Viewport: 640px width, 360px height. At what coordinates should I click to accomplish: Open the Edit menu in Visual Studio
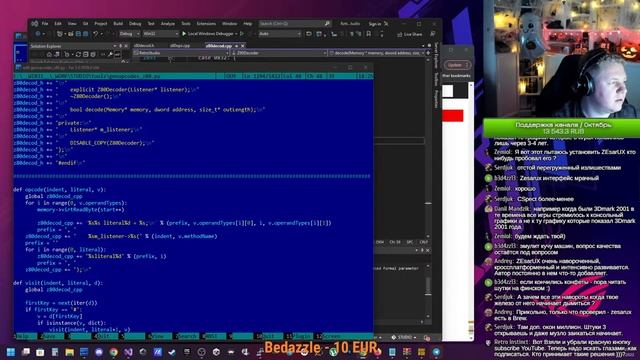[58, 24]
